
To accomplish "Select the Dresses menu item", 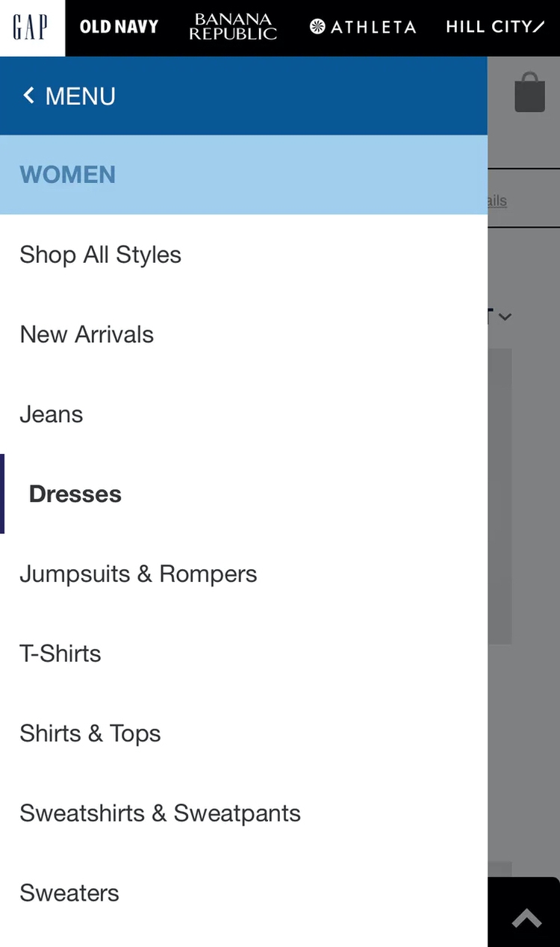I will click(75, 494).
